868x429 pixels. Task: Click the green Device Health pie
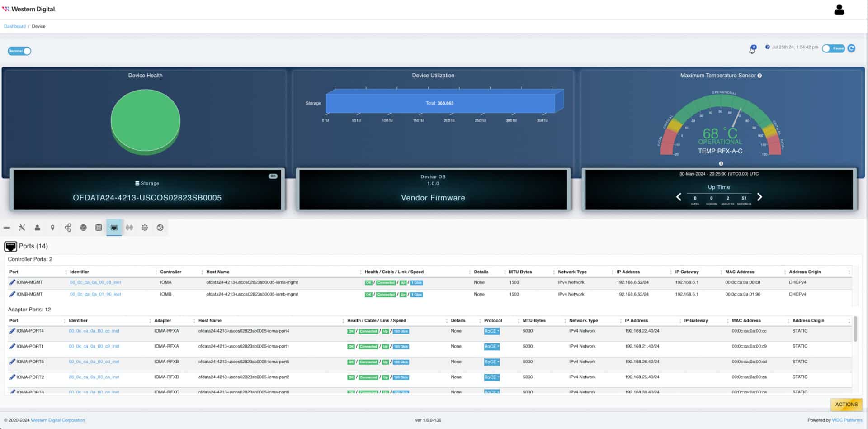pyautogui.click(x=146, y=121)
